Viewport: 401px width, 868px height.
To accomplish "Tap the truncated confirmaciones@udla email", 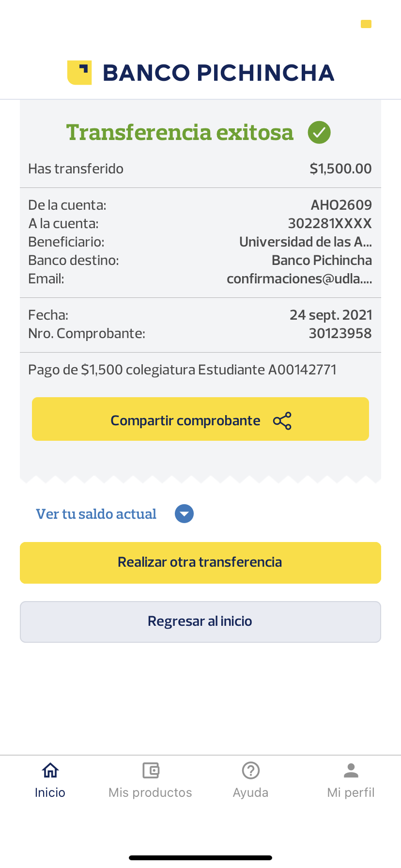I will point(299,279).
